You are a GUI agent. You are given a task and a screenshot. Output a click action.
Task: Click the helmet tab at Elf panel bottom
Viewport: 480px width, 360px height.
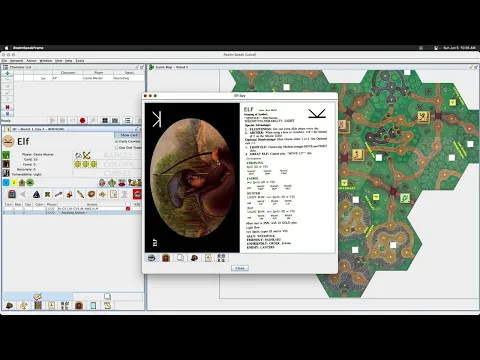(x=9, y=305)
